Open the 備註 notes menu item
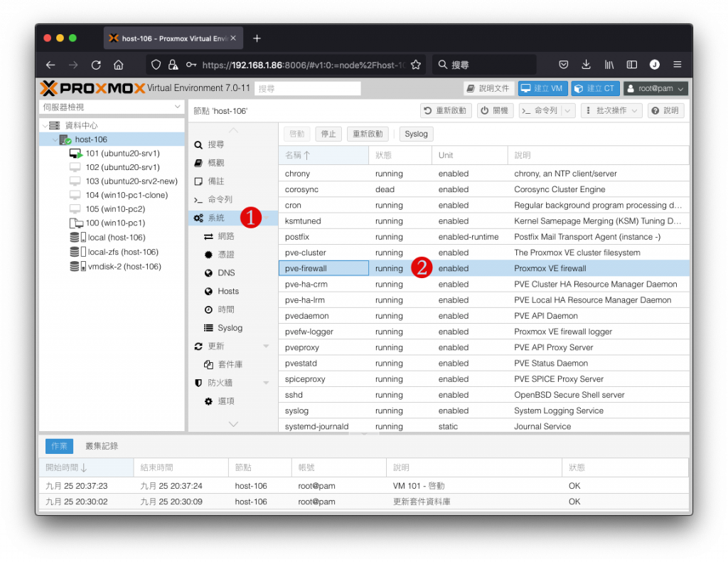The width and height of the screenshot is (728, 562). (215, 181)
